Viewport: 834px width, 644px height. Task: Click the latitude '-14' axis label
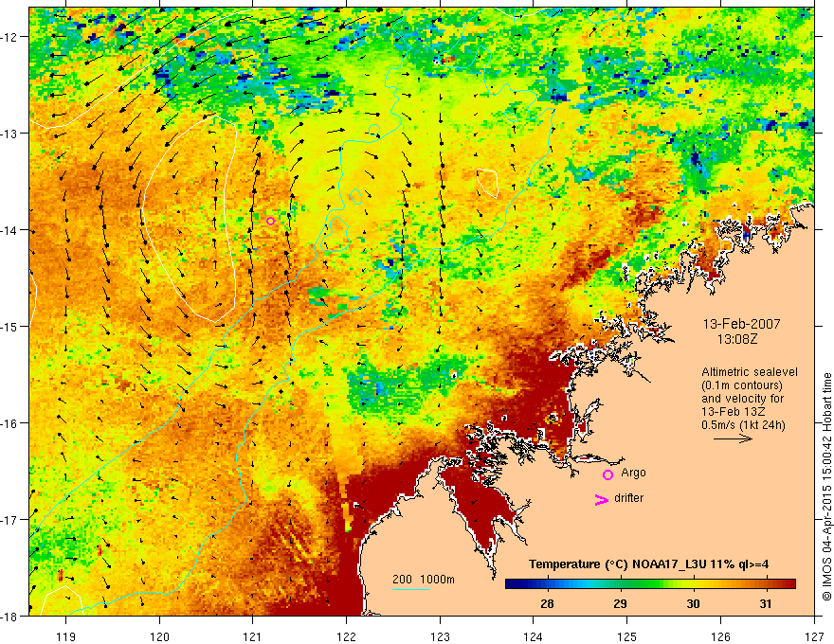pyautogui.click(x=9, y=230)
